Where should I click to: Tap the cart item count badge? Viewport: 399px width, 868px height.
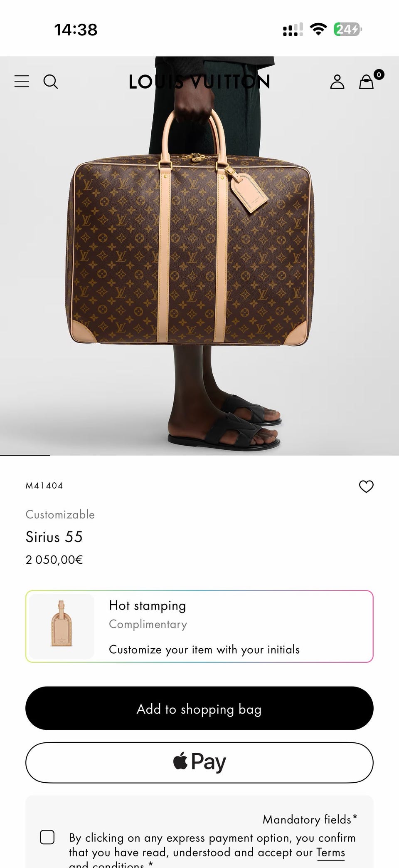tap(379, 74)
